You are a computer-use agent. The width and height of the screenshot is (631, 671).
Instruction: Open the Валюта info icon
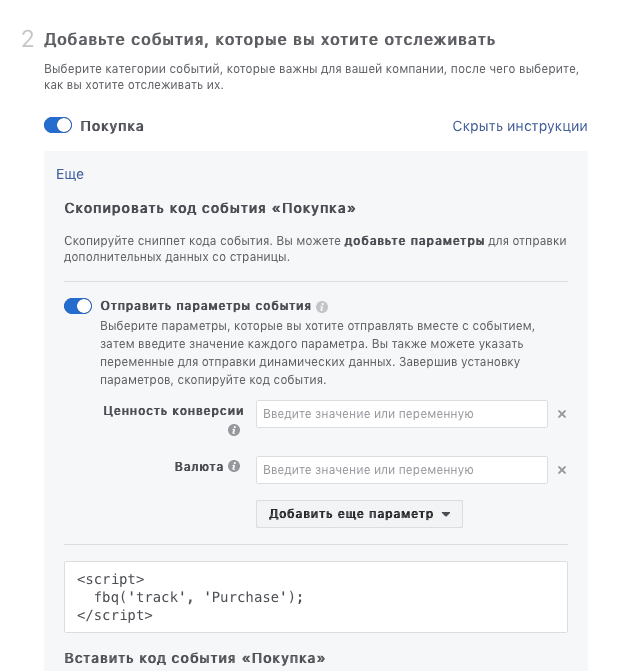coord(234,466)
